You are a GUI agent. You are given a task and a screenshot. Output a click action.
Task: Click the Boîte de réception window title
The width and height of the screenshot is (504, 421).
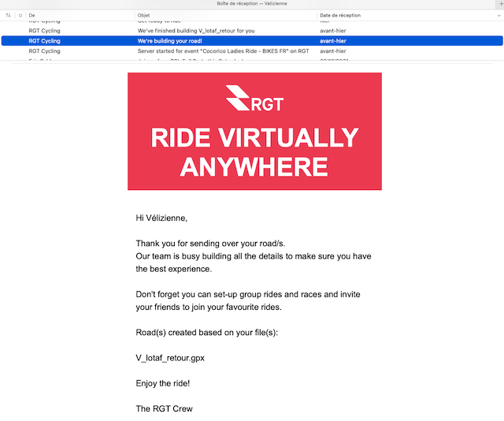point(252,3)
